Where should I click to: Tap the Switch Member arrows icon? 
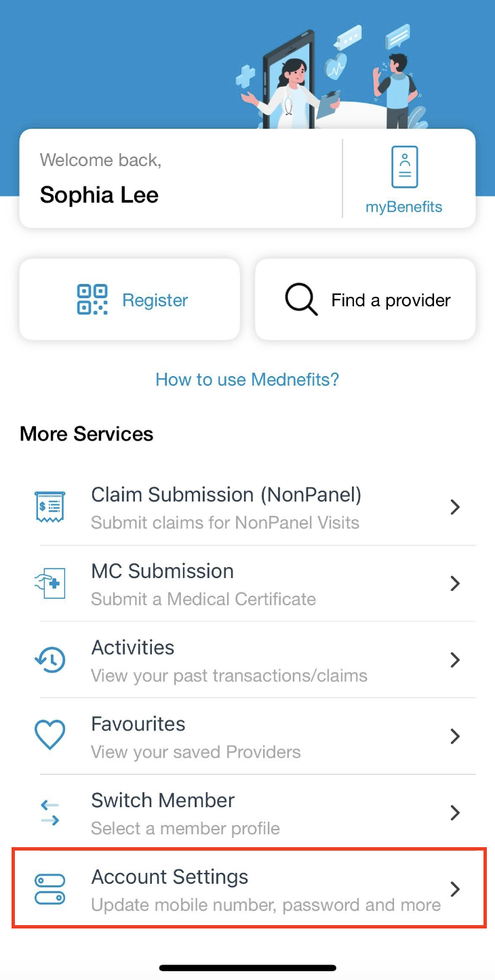49,813
